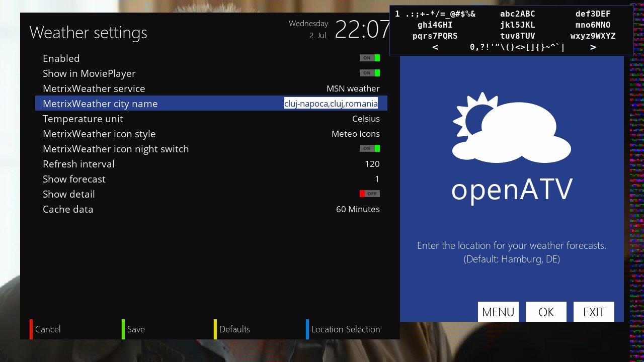Select the Refresh interval row
The height and width of the screenshot is (362, 644).
tap(211, 164)
